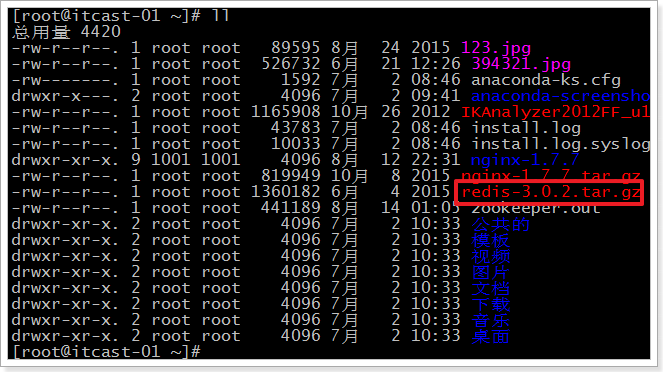The height and width of the screenshot is (372, 663).
Task: Click the zookeeper.out file name
Action: click(535, 208)
